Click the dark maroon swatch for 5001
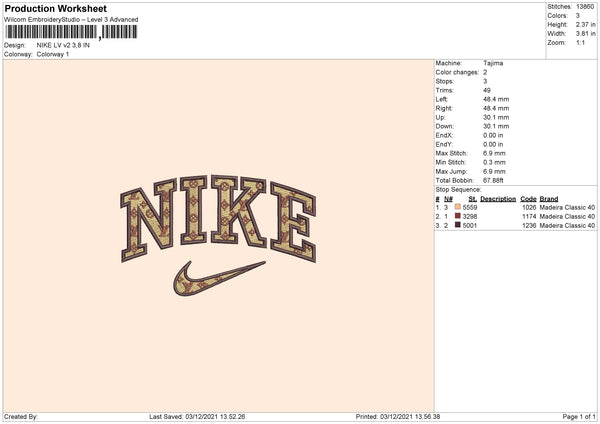This screenshot has height=424, width=600. (x=458, y=225)
